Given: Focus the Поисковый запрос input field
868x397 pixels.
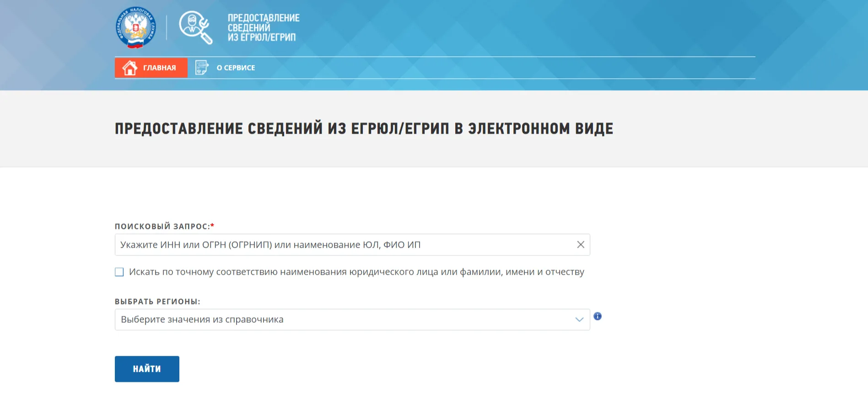Looking at the screenshot, I should click(343, 245).
